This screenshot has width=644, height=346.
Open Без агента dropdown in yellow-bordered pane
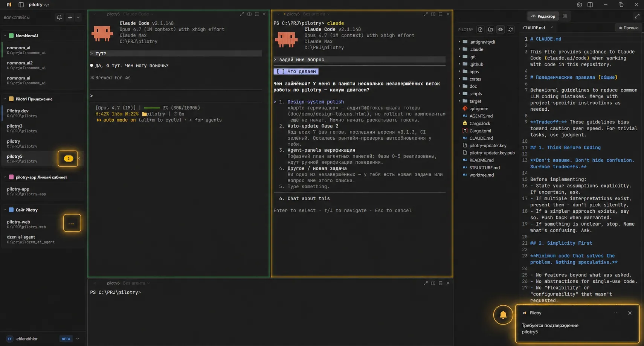(x=316, y=14)
